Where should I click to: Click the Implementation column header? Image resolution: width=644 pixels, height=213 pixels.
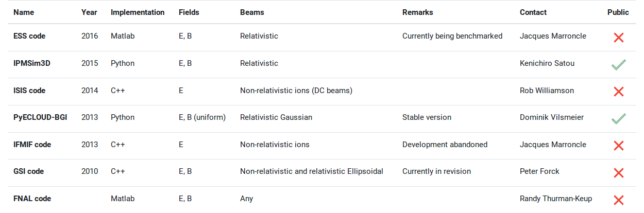click(138, 12)
